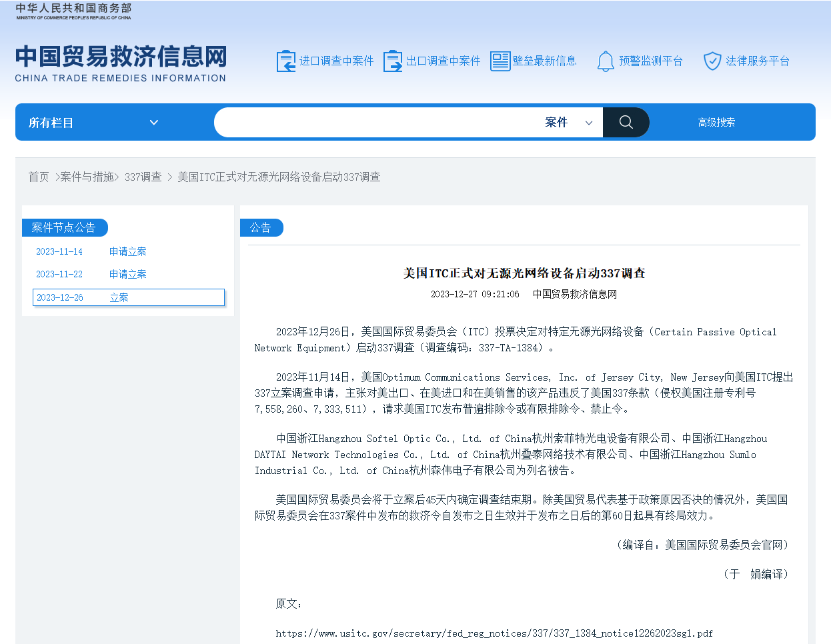Open 进口调查中案件 link
831x644 pixels.
click(x=336, y=61)
